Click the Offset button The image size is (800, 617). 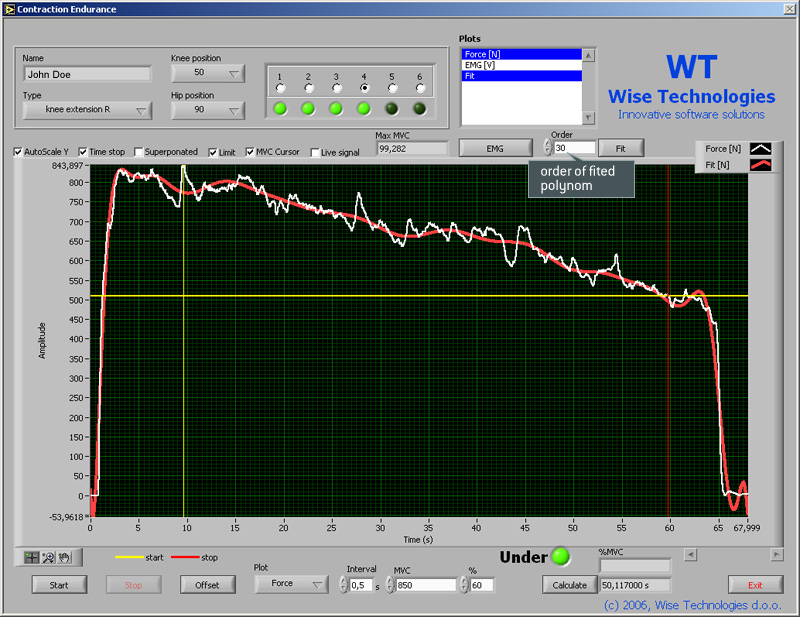click(208, 585)
